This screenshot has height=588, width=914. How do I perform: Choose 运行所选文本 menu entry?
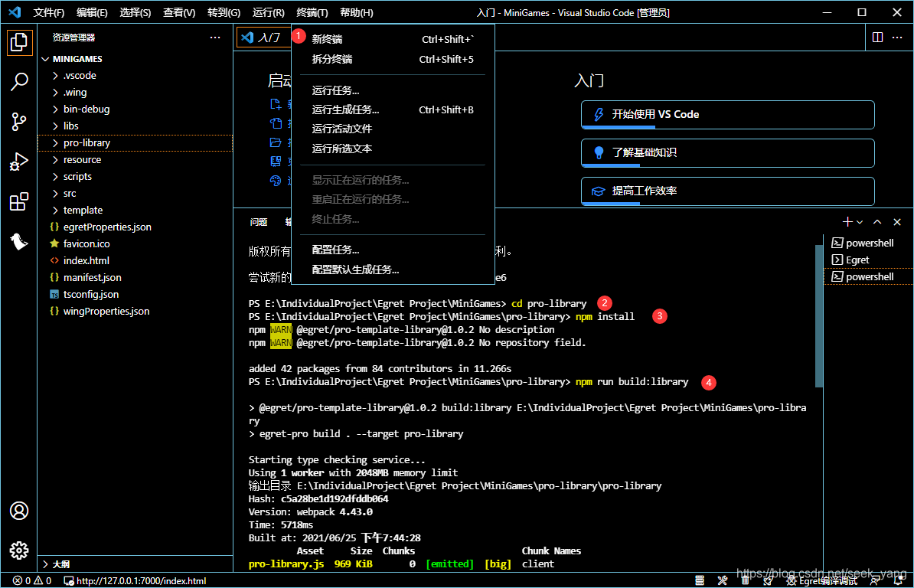[393, 149]
